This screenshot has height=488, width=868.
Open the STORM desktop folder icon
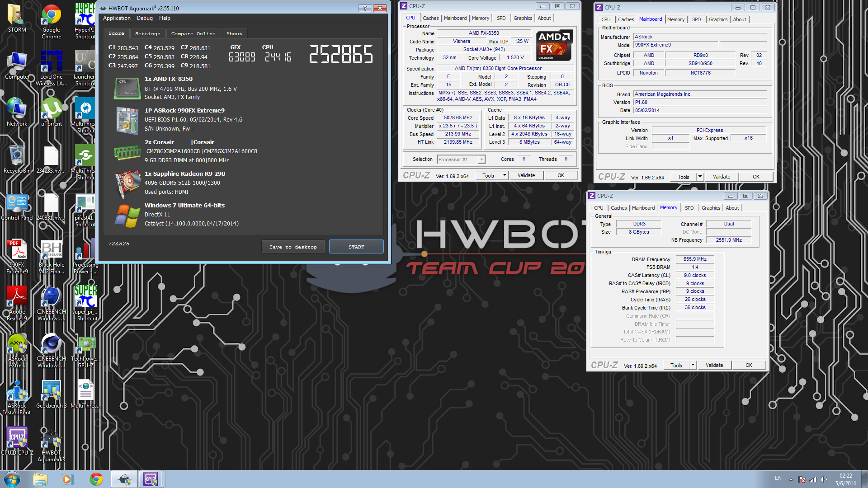tap(17, 18)
